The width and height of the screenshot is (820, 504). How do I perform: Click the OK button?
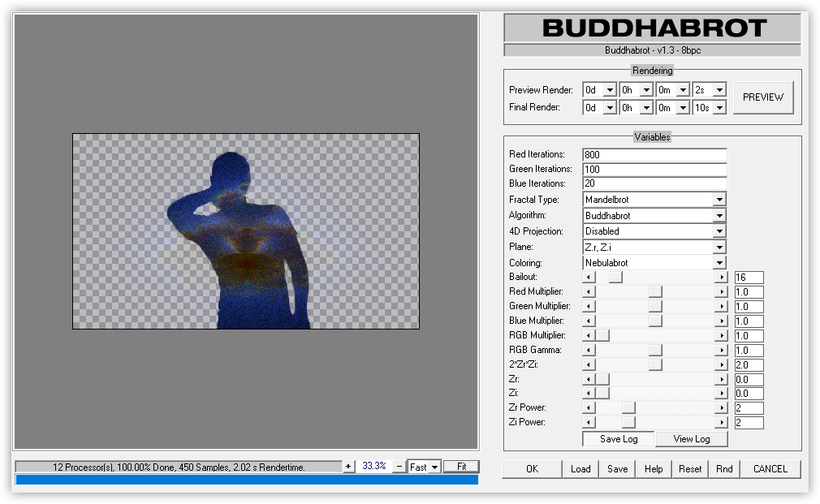coord(532,469)
